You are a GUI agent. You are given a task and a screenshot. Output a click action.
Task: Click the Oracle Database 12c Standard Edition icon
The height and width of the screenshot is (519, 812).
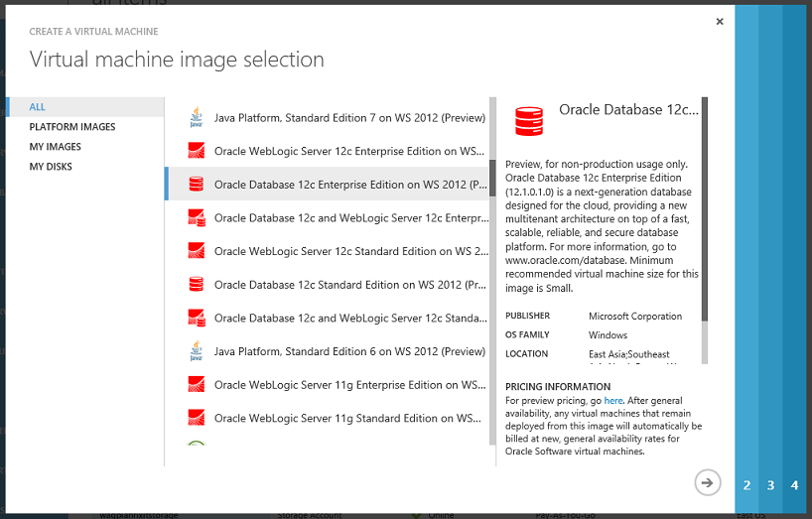point(197,285)
